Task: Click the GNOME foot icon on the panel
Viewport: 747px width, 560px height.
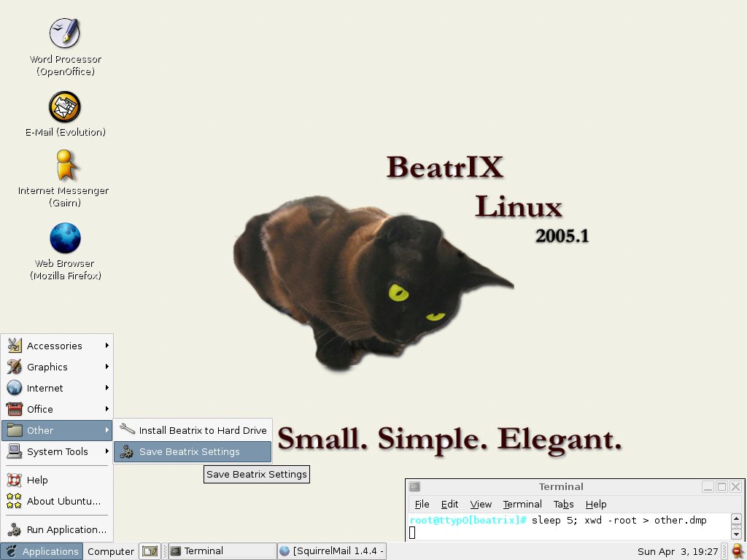Action: pos(12,551)
